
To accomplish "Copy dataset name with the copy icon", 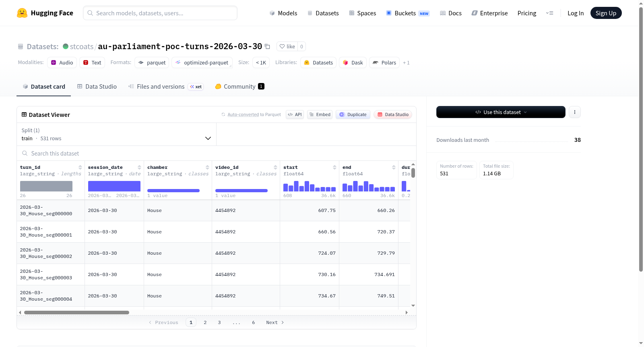I will 267,46.
